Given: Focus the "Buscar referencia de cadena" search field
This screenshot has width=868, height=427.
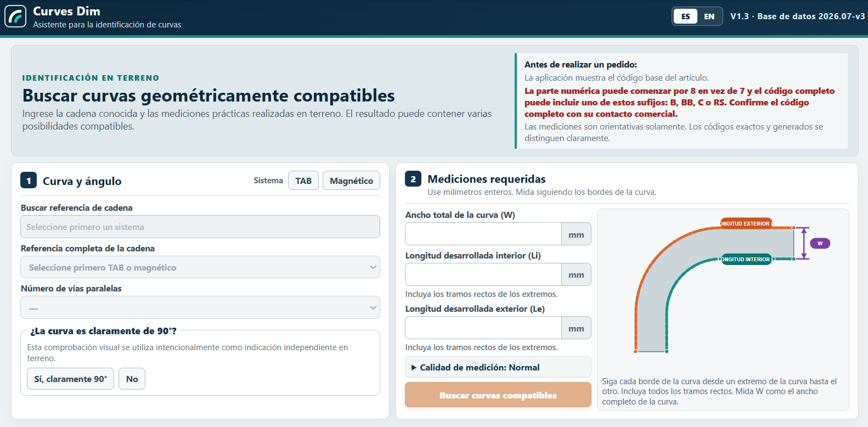Looking at the screenshot, I should [200, 227].
